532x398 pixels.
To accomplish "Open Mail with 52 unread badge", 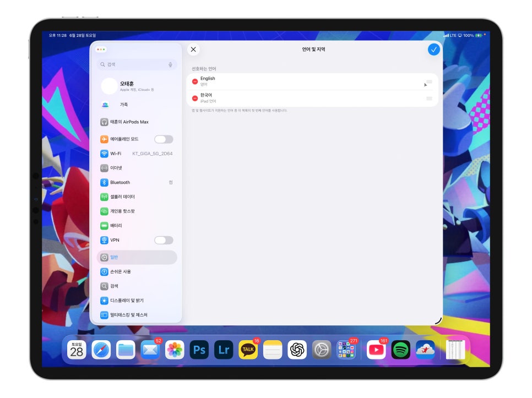I will 150,350.
